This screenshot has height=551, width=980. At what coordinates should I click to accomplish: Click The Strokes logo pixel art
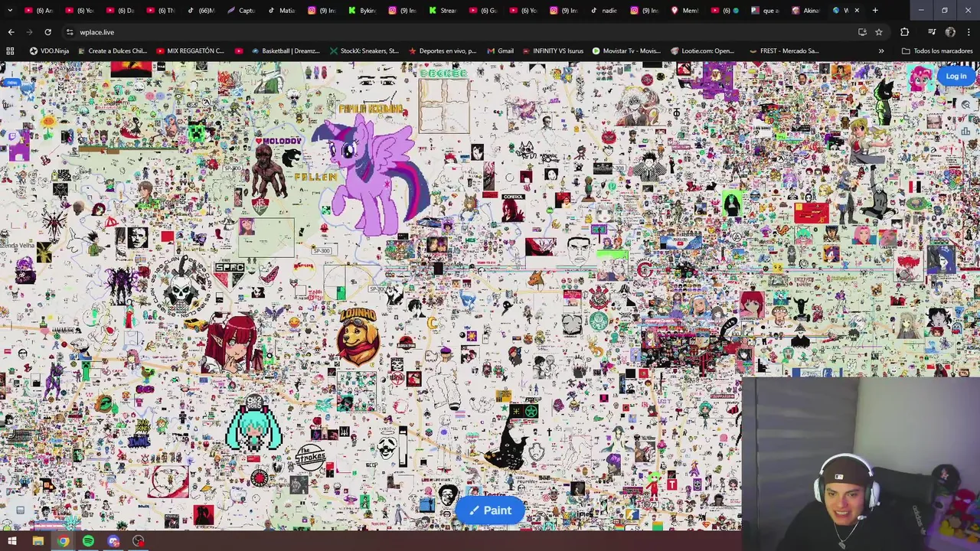pyautogui.click(x=310, y=456)
